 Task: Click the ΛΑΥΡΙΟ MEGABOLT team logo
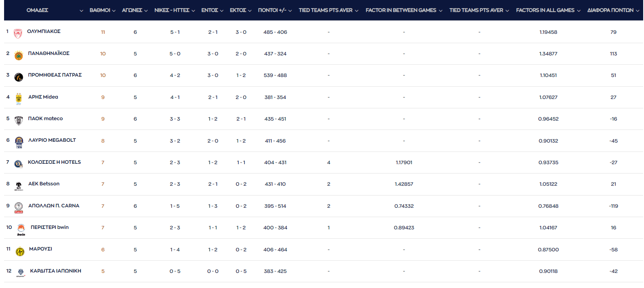tap(19, 142)
